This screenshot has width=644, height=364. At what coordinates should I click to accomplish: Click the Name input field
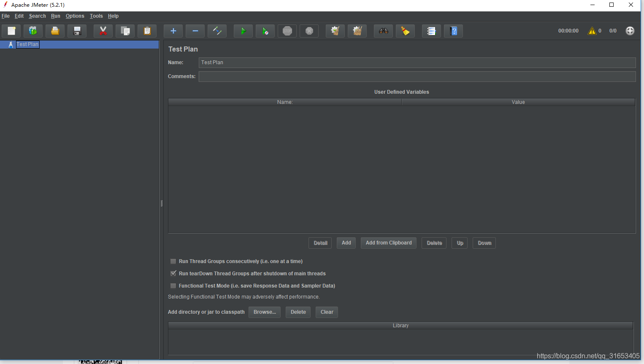417,62
